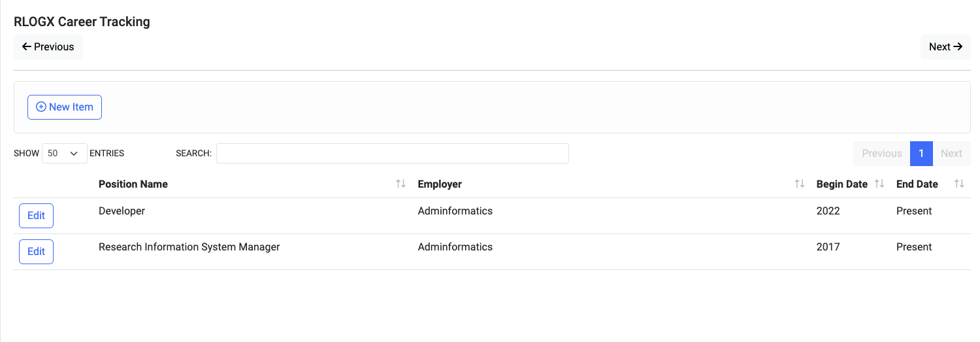Proceed with the top Next arrow button
Image resolution: width=980 pixels, height=342 pixels.
tap(945, 47)
